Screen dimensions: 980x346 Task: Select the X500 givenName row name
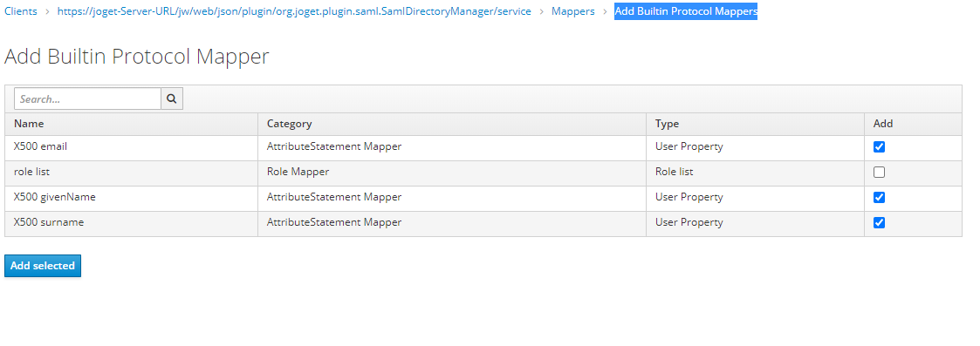54,197
